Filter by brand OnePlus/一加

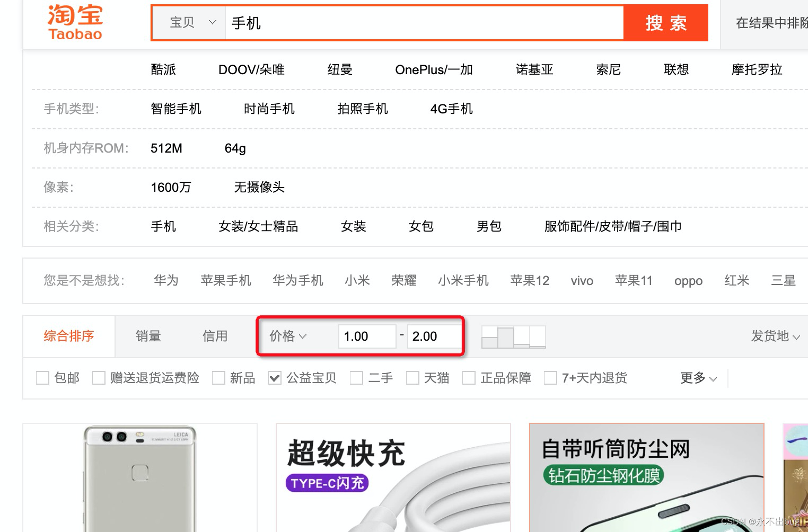pos(434,69)
